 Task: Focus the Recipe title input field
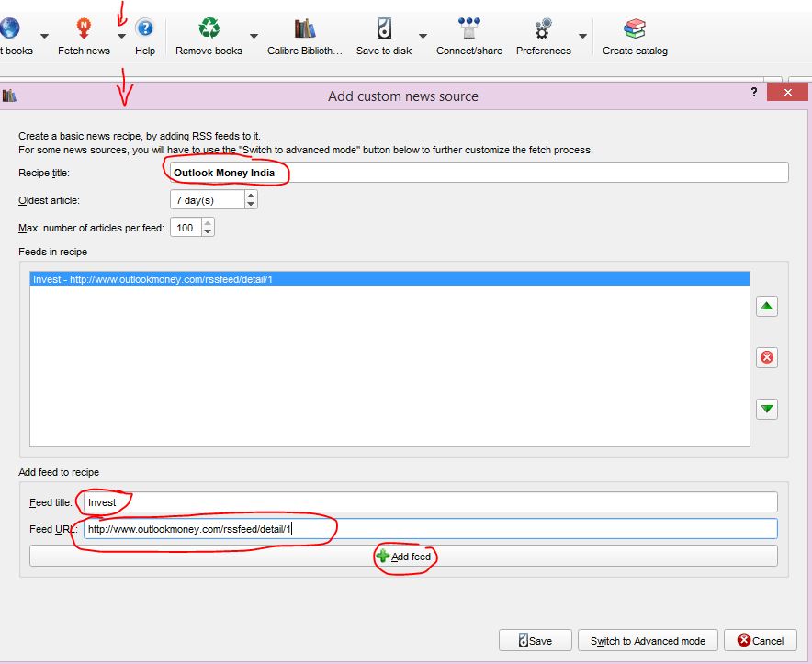(x=479, y=173)
